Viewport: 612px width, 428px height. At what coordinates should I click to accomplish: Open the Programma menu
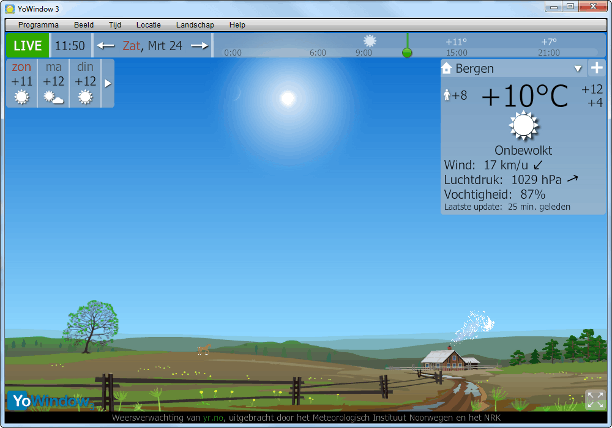38,23
